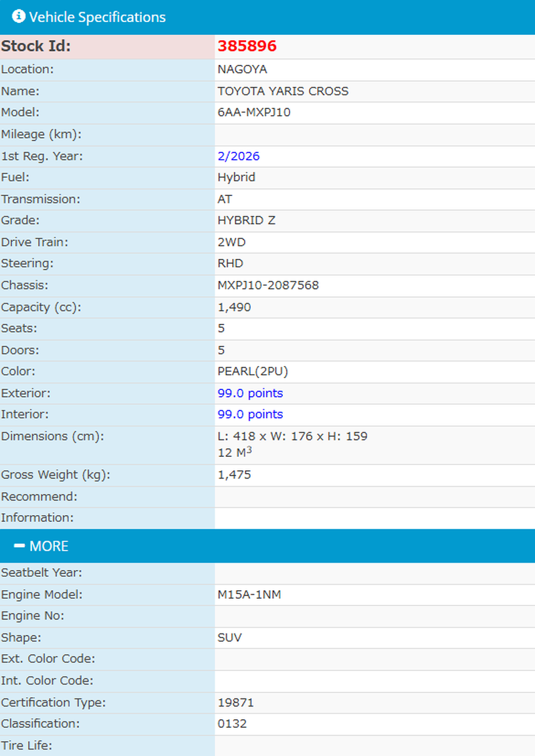Click the Doors: label
This screenshot has height=756, width=535.
coord(20,350)
